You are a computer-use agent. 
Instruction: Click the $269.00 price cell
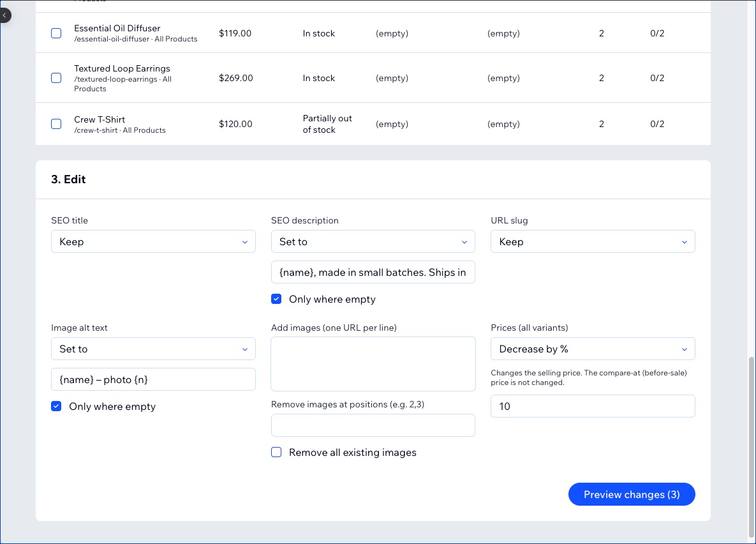(236, 78)
